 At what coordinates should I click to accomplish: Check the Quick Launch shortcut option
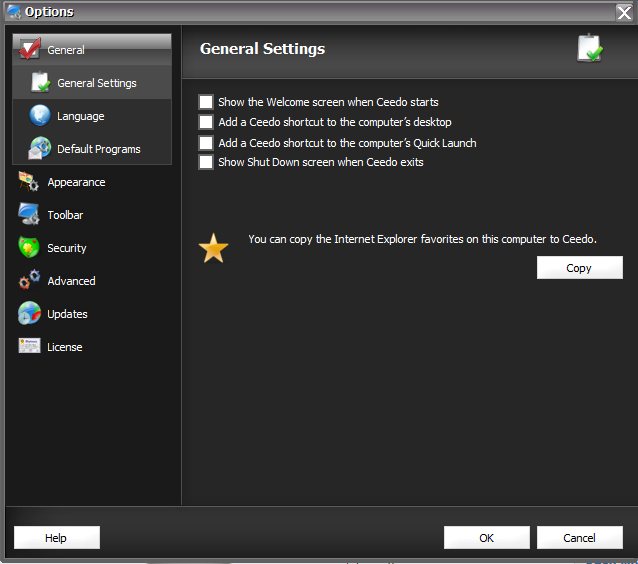[x=206, y=143]
